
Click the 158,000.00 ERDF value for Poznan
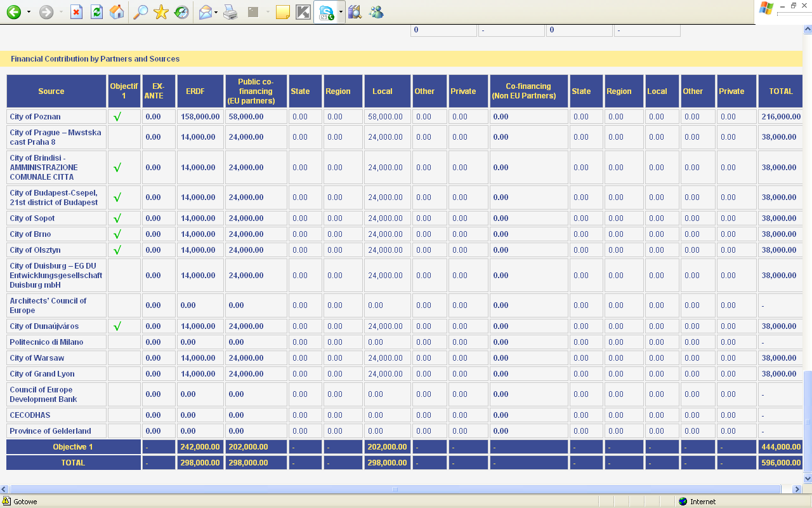tap(200, 117)
